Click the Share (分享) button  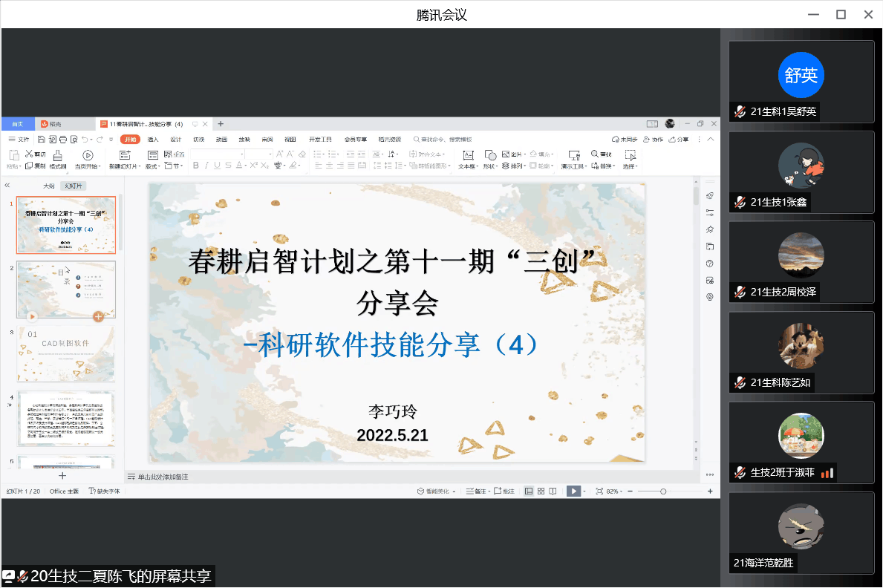point(679,139)
